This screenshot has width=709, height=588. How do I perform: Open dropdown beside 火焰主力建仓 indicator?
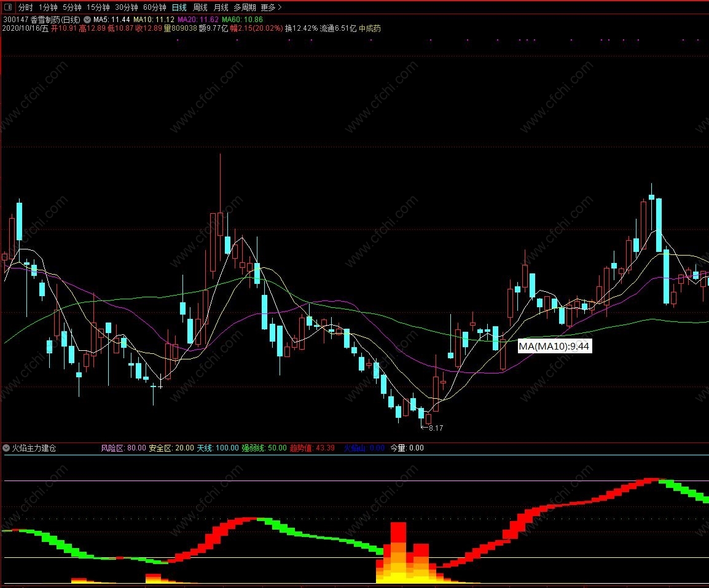click(x=6, y=448)
